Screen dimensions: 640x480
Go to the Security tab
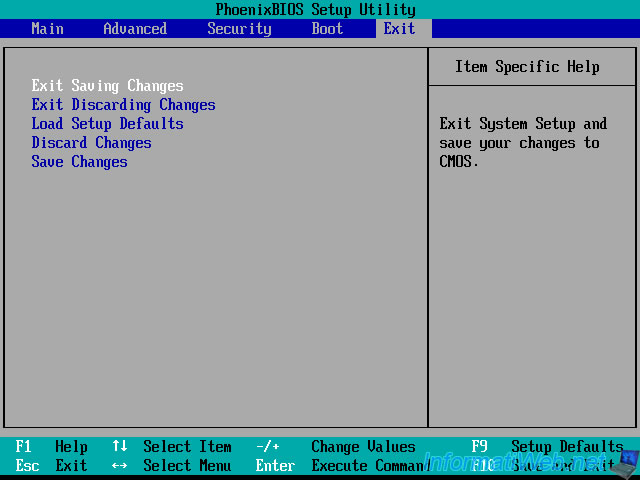[x=239, y=29]
